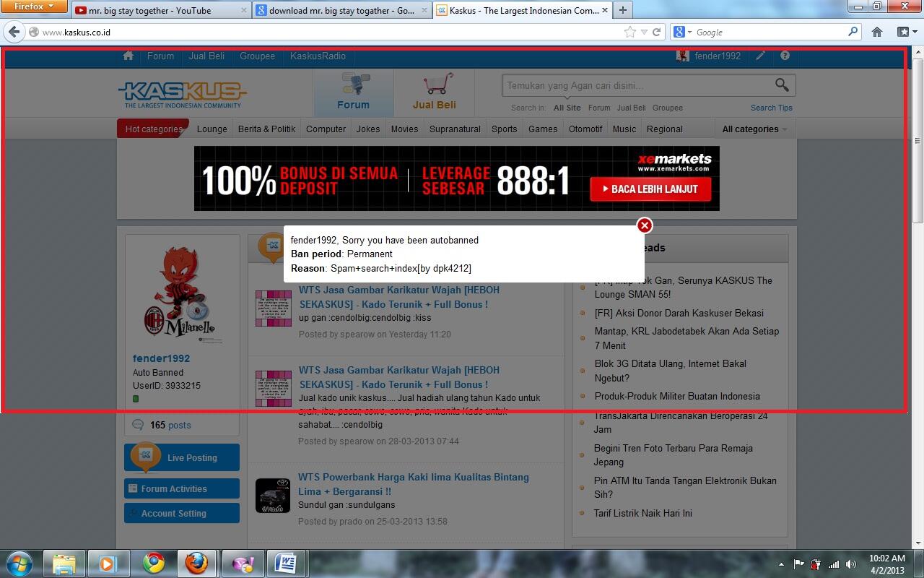Open Windows Explorer from taskbar

pyautogui.click(x=64, y=563)
